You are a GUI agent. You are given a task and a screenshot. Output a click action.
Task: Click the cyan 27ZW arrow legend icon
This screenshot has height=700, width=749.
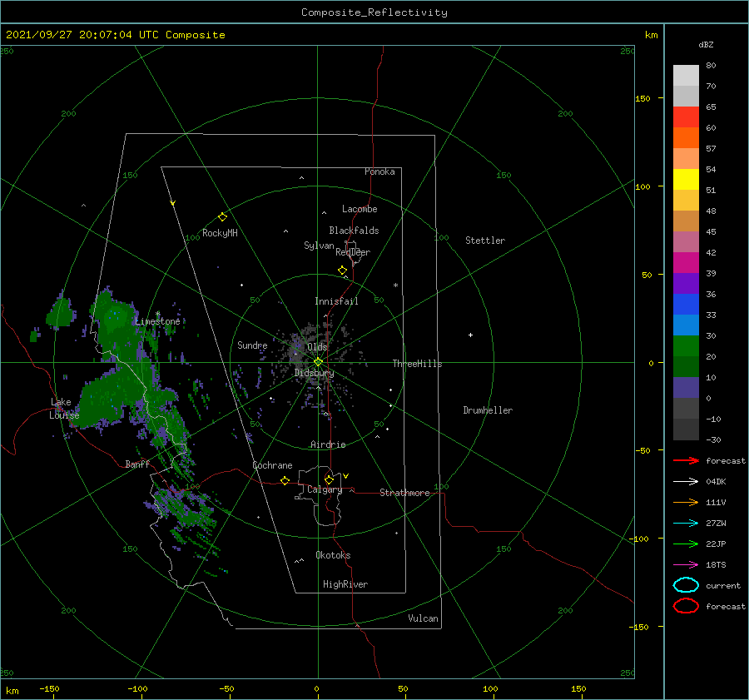pos(686,524)
